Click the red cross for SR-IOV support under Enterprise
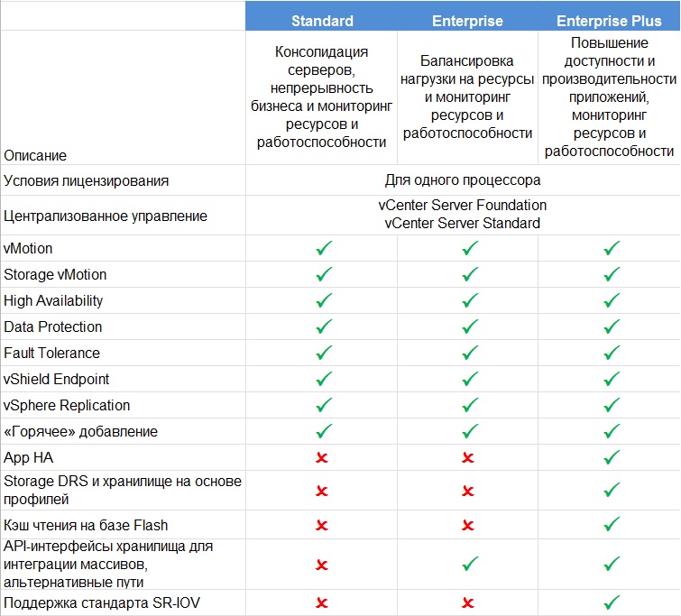 click(x=468, y=603)
